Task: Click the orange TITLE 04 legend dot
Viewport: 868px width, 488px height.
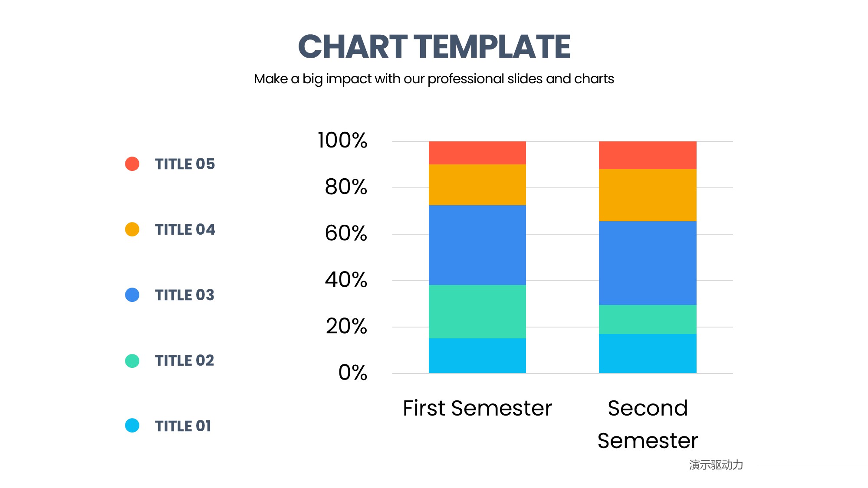Action: coord(132,229)
